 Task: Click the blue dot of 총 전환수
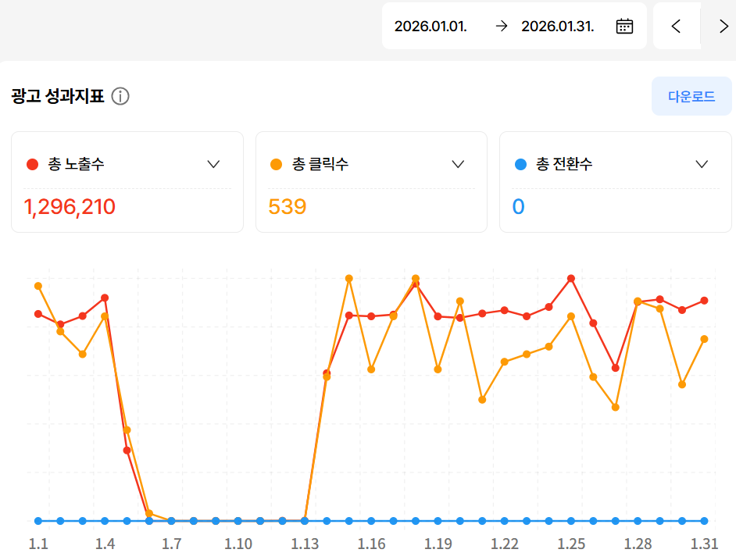[x=520, y=164]
